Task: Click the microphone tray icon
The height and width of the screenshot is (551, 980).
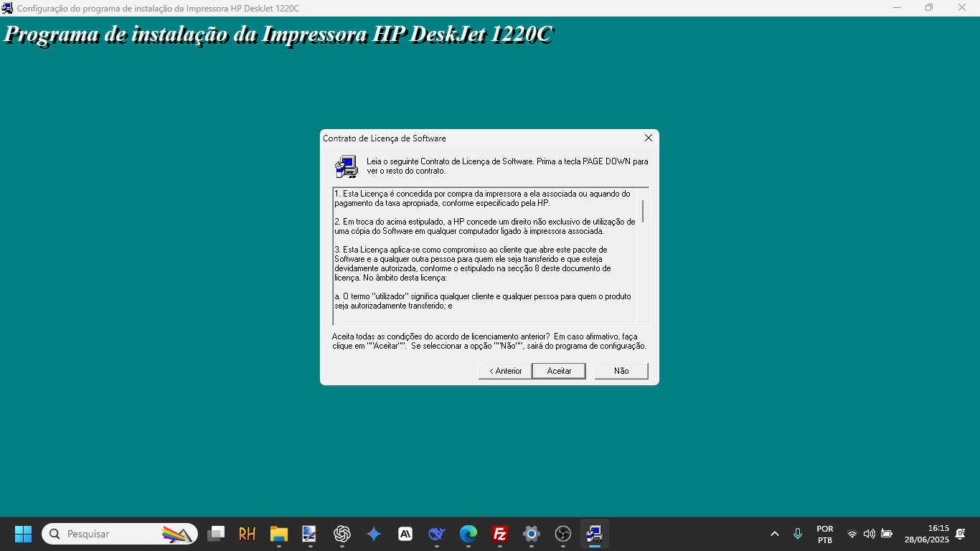Action: point(798,534)
